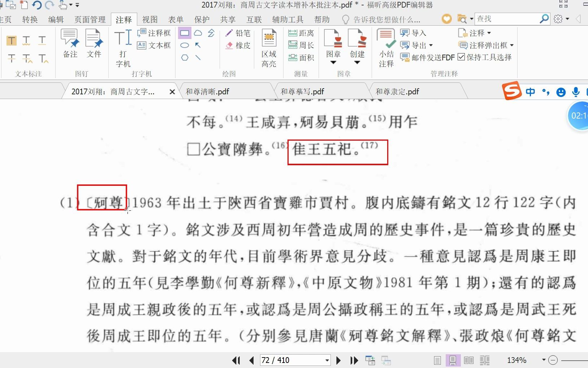Select the Strikeout text markup tool
Viewport: 588px width, 368px height.
click(12, 58)
